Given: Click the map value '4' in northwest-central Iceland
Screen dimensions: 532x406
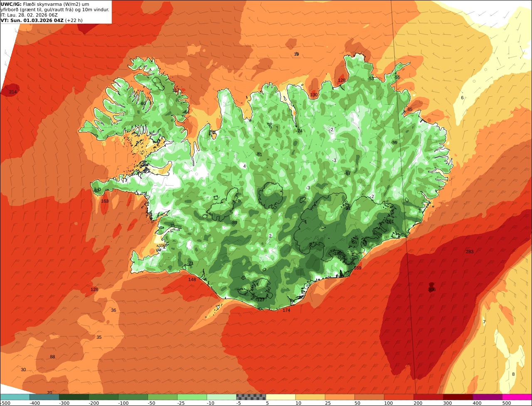Looking at the screenshot, I should point(244,166).
